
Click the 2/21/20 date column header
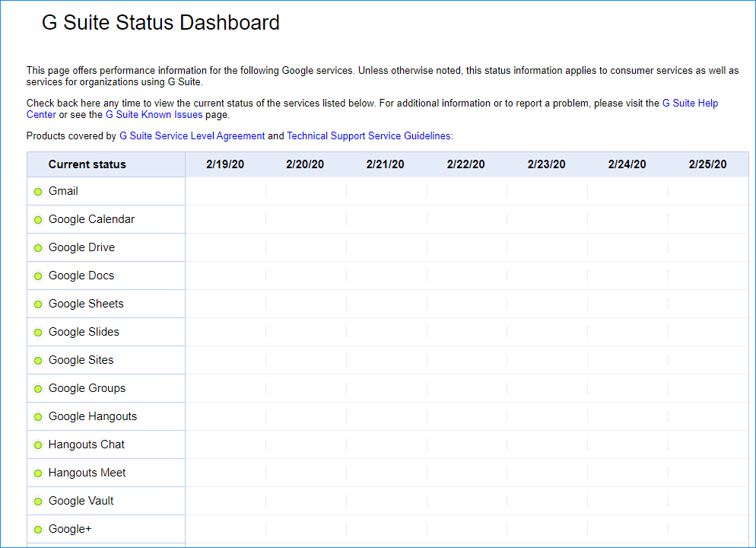pyautogui.click(x=386, y=164)
